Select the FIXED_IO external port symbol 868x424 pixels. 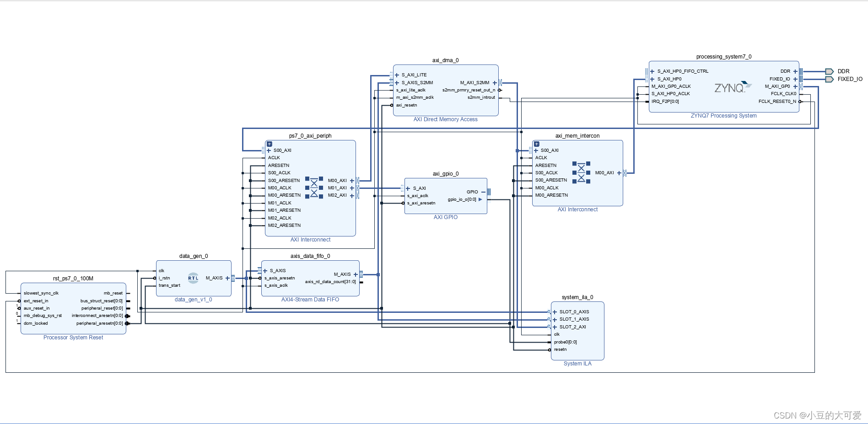tap(829, 79)
